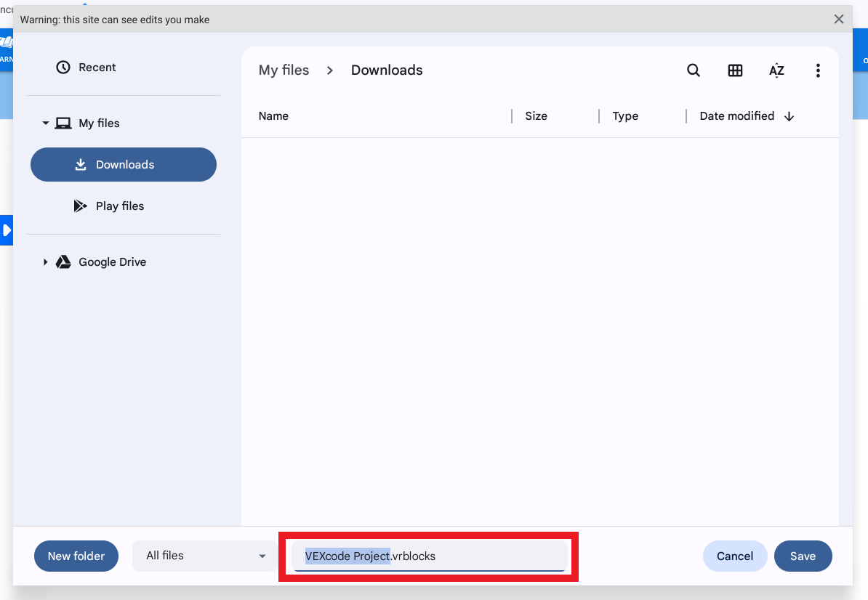Open the Google Drive sidebar icon

click(63, 262)
